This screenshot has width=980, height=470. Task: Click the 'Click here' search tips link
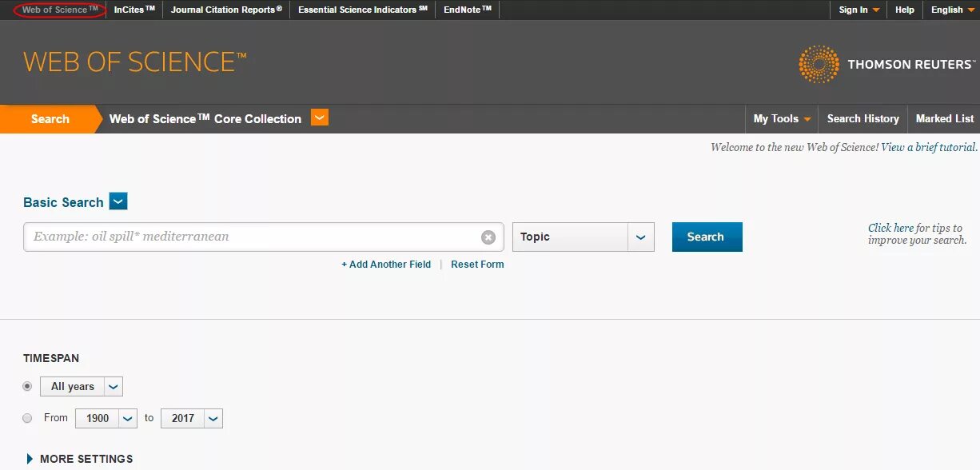point(890,228)
